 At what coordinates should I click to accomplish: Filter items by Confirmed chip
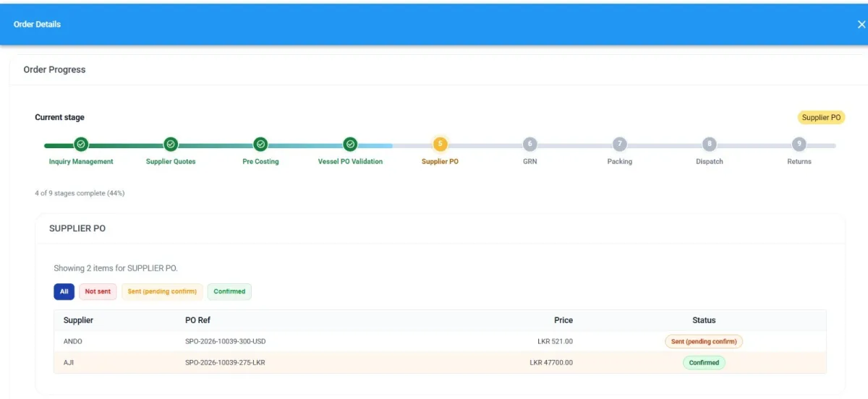click(229, 291)
